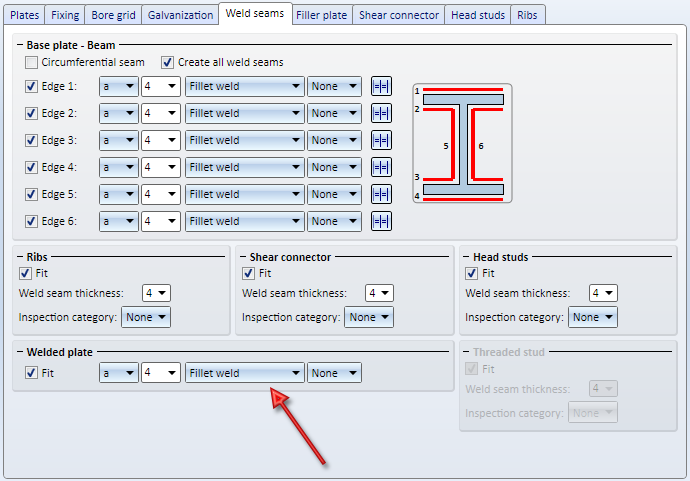The height and width of the screenshot is (481, 690).
Task: Open Edge 1 weld type dropdown
Action: tap(245, 86)
